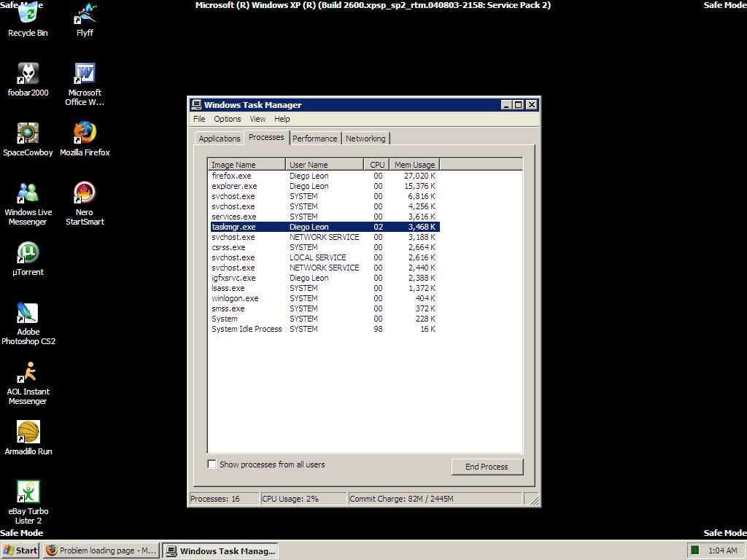
Task: Select the Nero StartSmart icon
Action: pyautogui.click(x=85, y=194)
